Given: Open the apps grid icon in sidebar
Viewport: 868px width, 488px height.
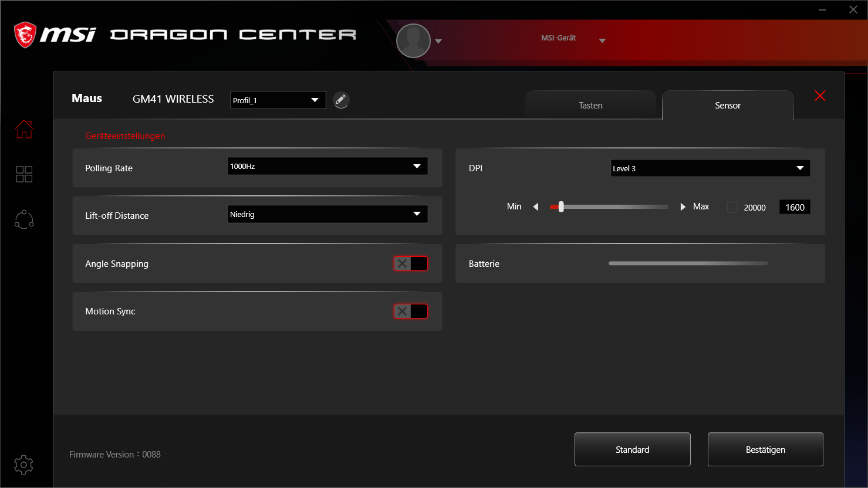Looking at the screenshot, I should tap(24, 174).
